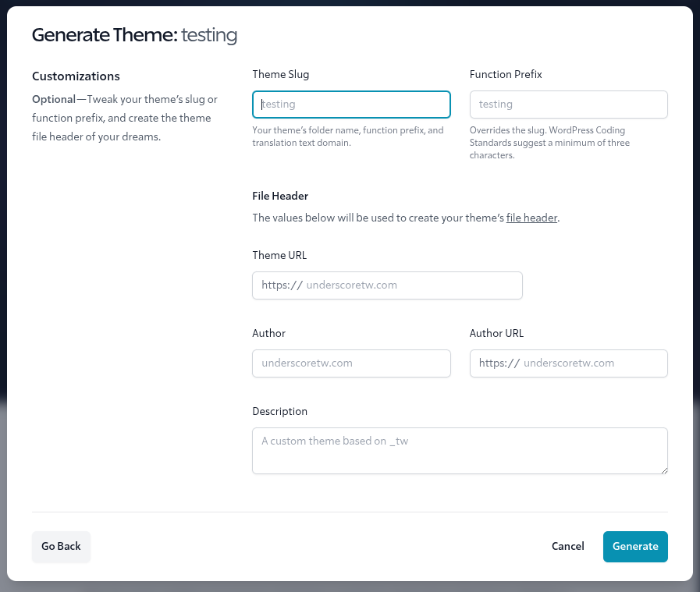
Task: Grab the Description textarea resize handle
Action: click(664, 470)
